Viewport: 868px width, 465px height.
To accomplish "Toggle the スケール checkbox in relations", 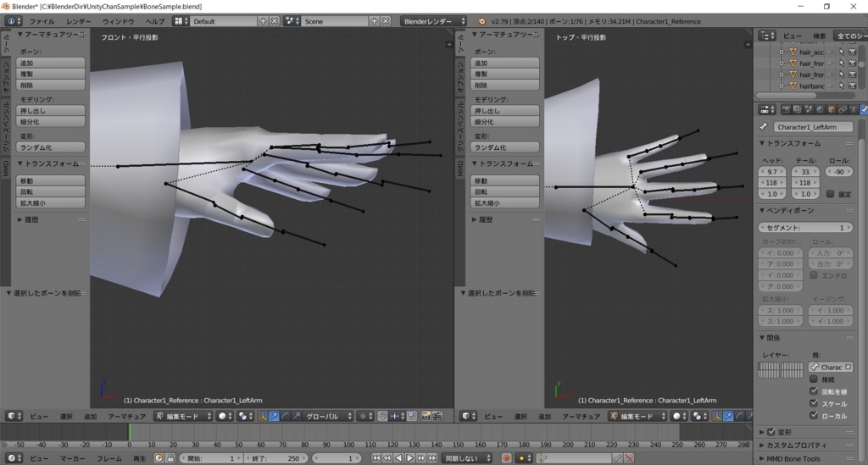I will click(814, 403).
